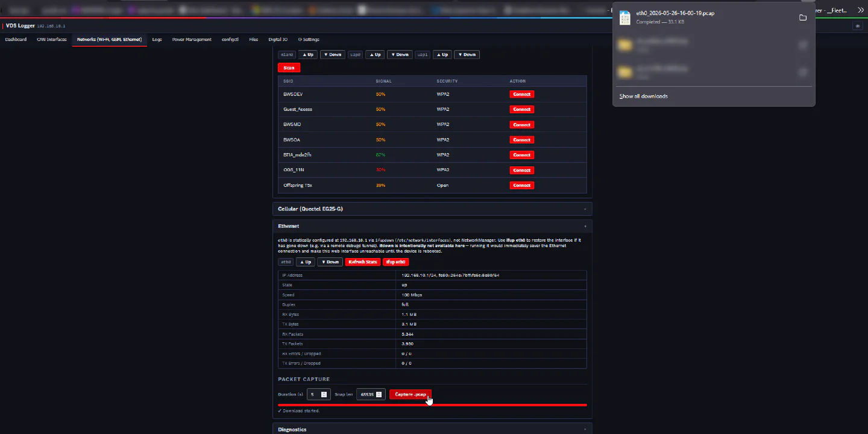Click the wlan0 interface label
The image size is (868, 434).
(x=287, y=54)
